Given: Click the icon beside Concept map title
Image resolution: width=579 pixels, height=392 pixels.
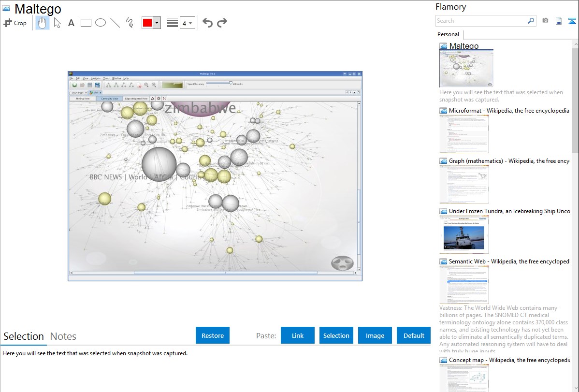Looking at the screenshot, I should coord(443,360).
